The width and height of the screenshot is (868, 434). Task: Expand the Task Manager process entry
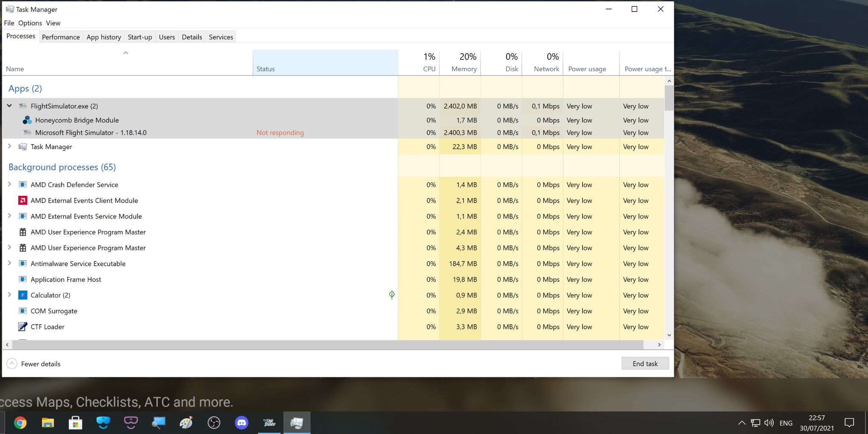(x=9, y=147)
